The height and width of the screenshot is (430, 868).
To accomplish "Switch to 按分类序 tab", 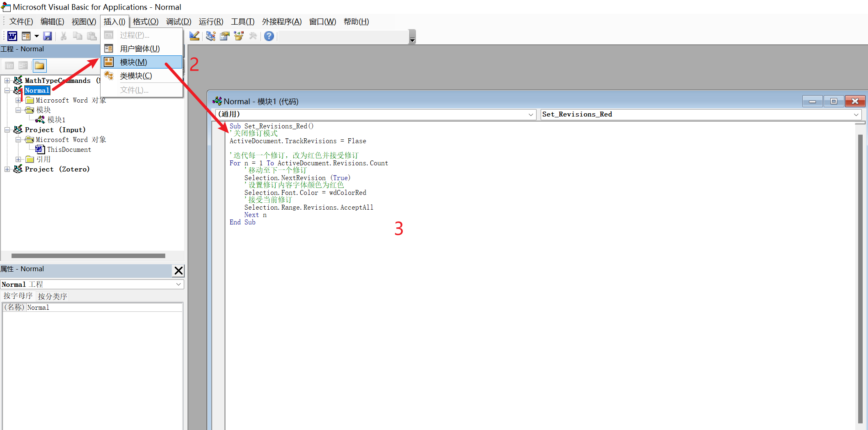I will [53, 296].
